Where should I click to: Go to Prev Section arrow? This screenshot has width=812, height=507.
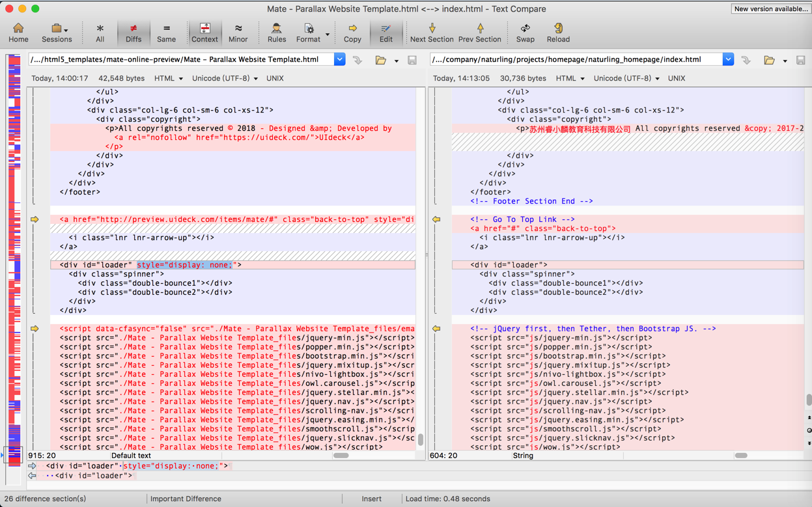pyautogui.click(x=479, y=33)
